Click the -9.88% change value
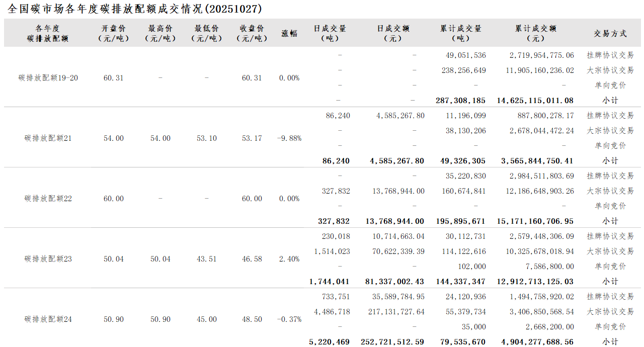This screenshot has width=644, height=347. (x=289, y=138)
